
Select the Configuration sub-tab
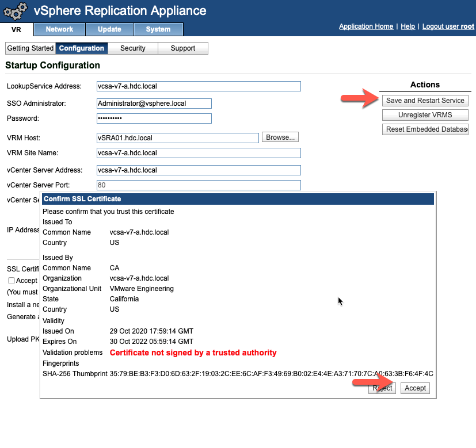point(81,48)
